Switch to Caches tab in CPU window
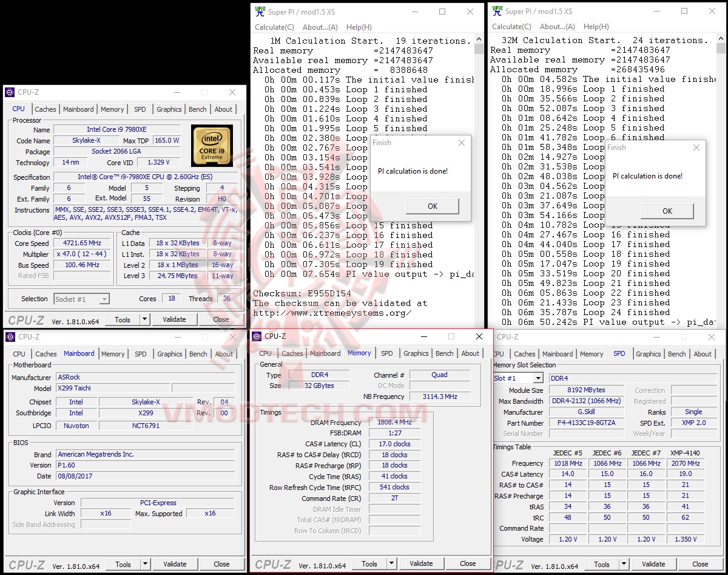The width and height of the screenshot is (728, 575). pyautogui.click(x=45, y=109)
